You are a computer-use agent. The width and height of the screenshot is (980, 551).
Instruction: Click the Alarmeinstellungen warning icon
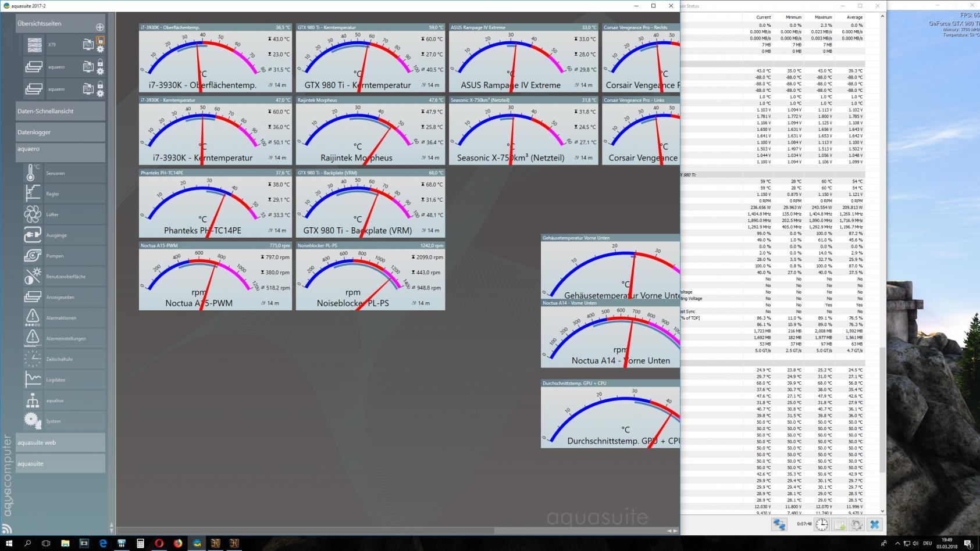tap(33, 338)
